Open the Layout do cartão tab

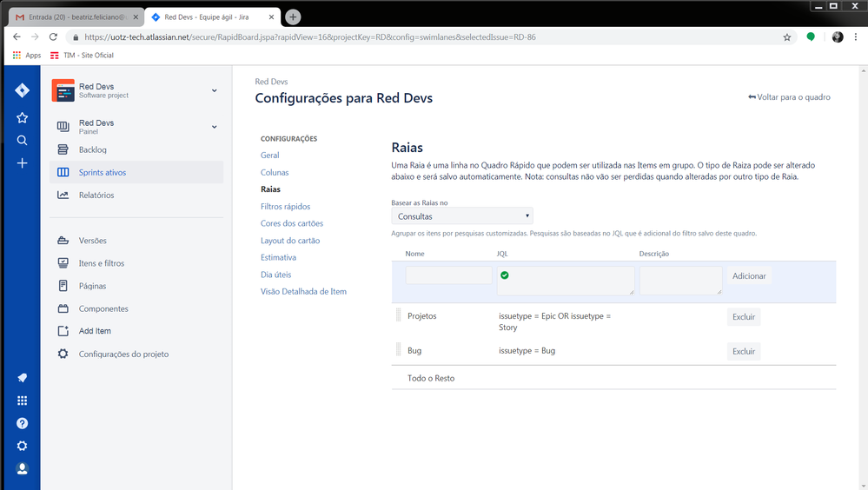[290, 241]
